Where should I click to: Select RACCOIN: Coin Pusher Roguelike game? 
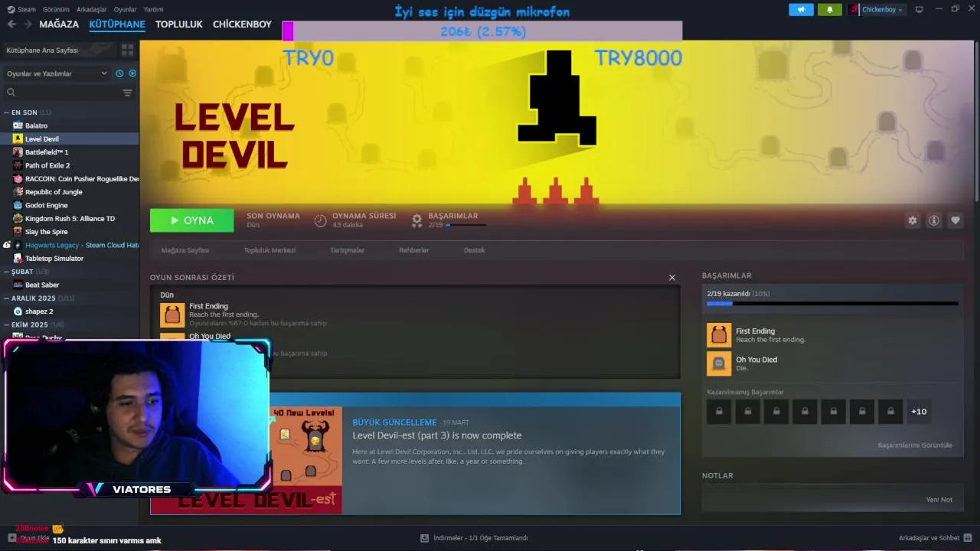[70, 178]
